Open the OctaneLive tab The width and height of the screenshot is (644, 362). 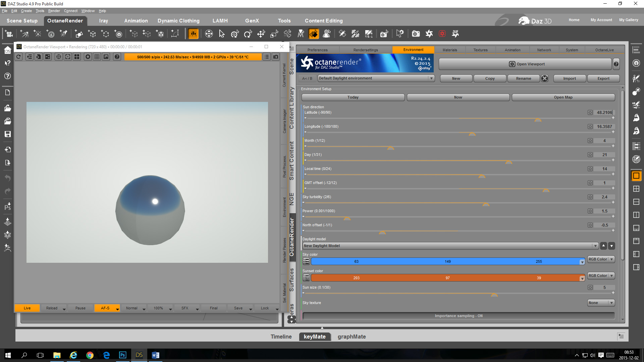point(604,50)
